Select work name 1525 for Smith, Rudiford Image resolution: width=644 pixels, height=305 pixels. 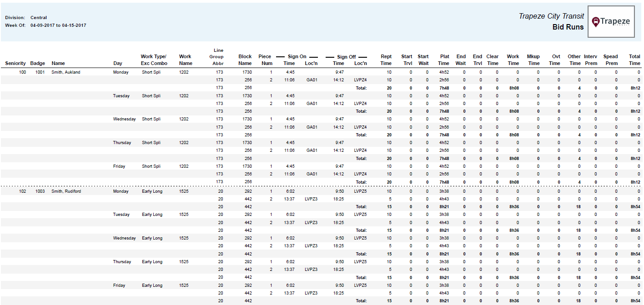(185, 191)
